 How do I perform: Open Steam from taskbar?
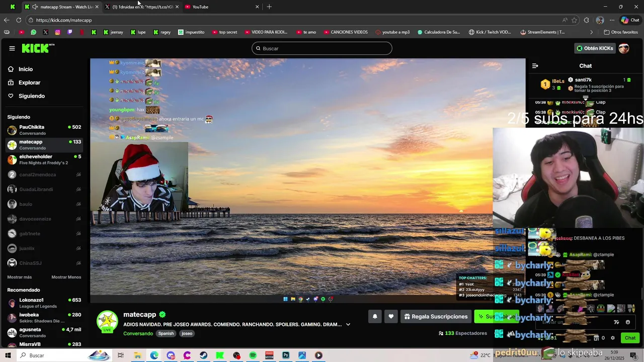tap(203, 355)
